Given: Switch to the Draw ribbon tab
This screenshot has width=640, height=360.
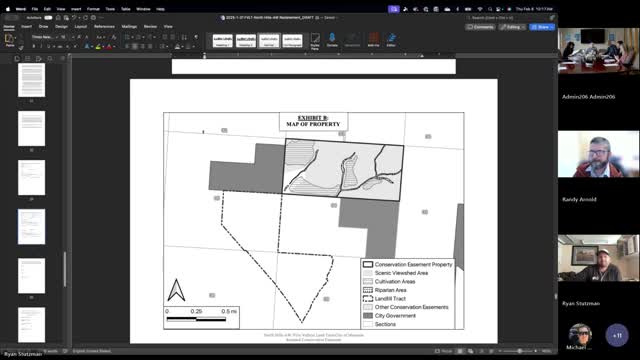Looking at the screenshot, I should pyautogui.click(x=43, y=27).
